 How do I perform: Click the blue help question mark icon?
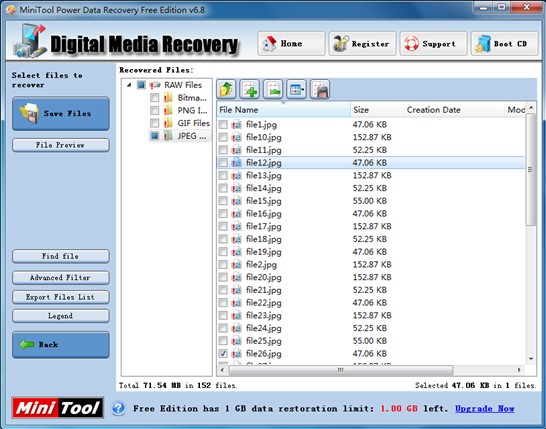coord(118,408)
